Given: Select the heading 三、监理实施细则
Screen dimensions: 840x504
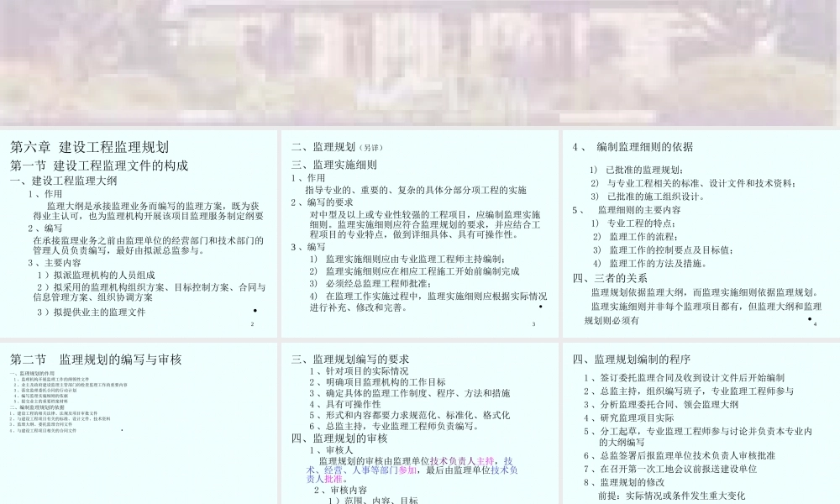Looking at the screenshot, I should click(334, 165).
